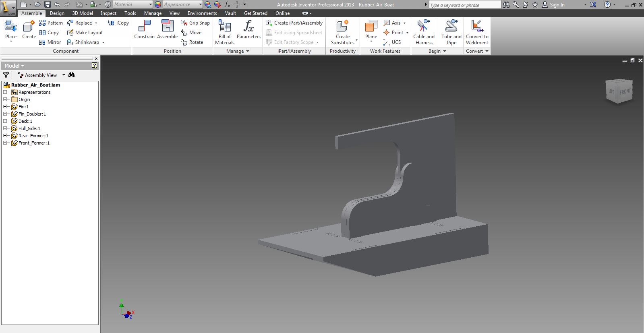Select the Move component tool
This screenshot has width=644, height=333.
pyautogui.click(x=191, y=33)
